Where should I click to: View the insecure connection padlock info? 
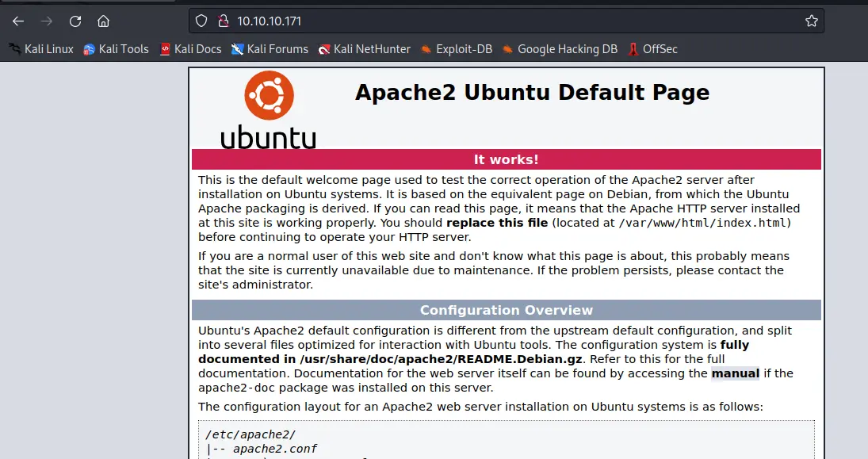pyautogui.click(x=223, y=21)
